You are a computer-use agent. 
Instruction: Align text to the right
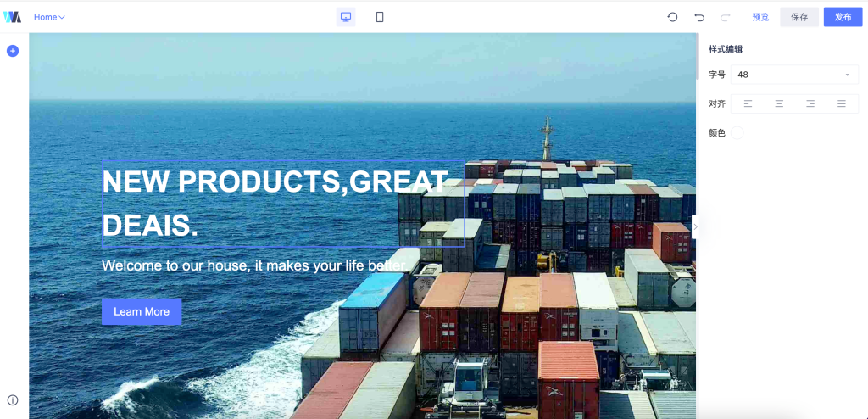click(810, 103)
